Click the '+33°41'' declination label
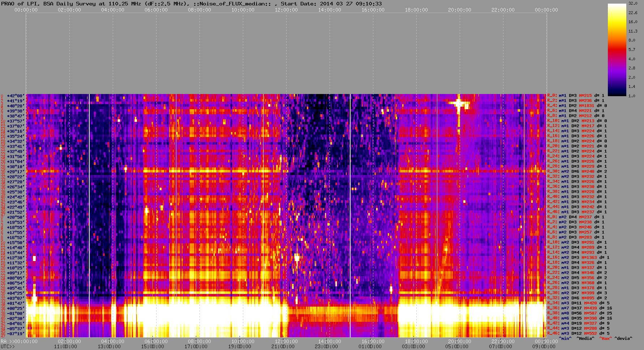The width and height of the screenshot is (644, 350). tap(16, 146)
